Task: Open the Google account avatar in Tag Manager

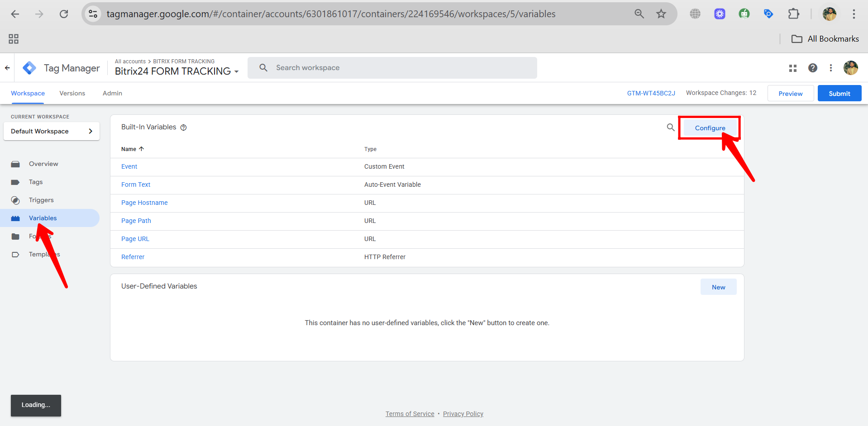Action: click(x=851, y=68)
